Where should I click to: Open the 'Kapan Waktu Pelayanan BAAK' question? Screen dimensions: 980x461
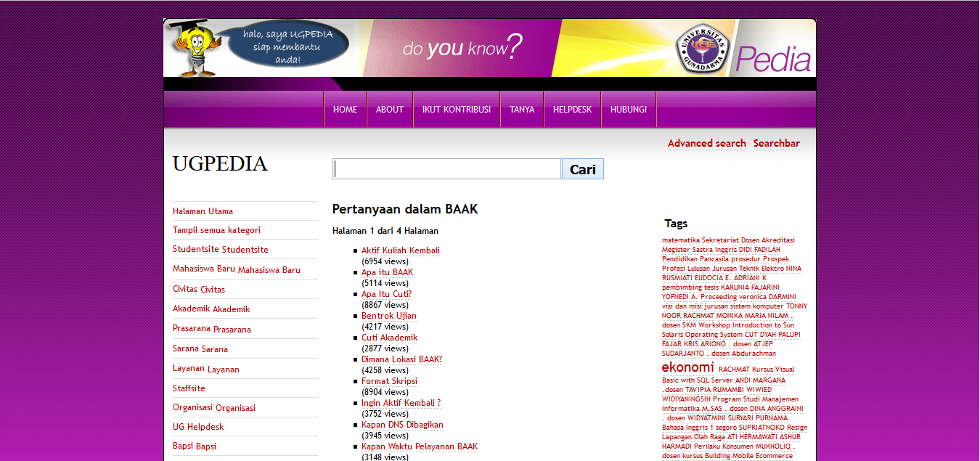(420, 446)
